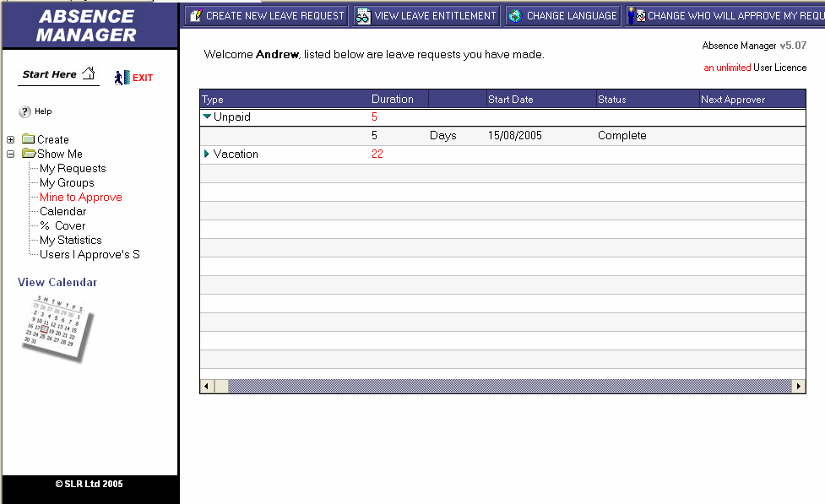The width and height of the screenshot is (825, 504).
Task: Click the Absence Manager v5.07 version text
Action: (754, 46)
